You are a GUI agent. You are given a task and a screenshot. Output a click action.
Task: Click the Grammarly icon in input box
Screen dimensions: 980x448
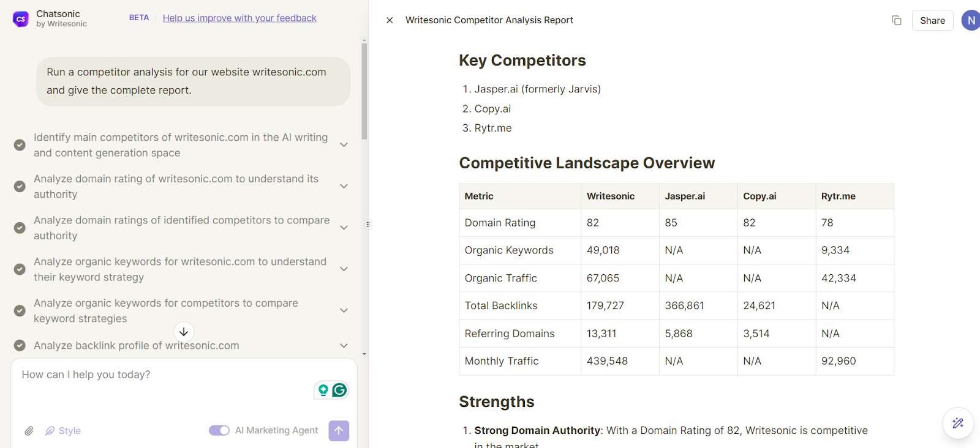coord(339,390)
